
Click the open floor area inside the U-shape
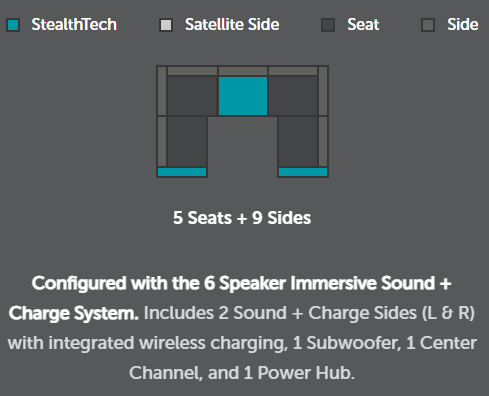[x=243, y=147]
